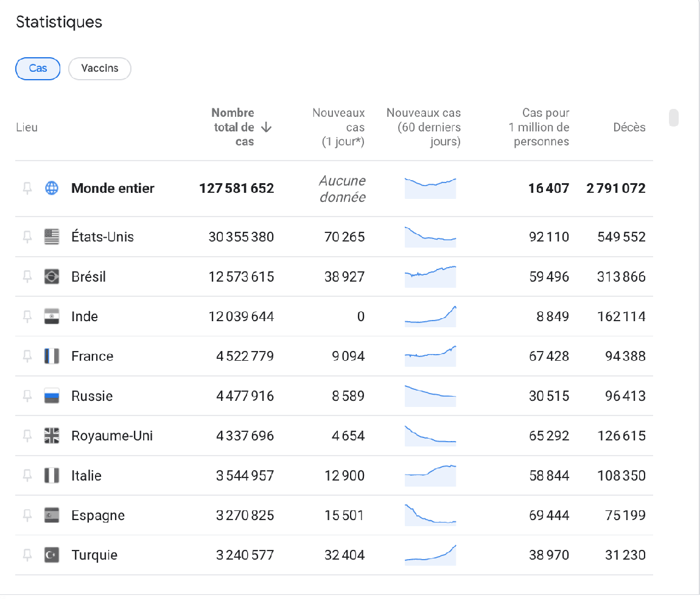Sort by Nombre total de cas arrow
The width and height of the screenshot is (700, 601).
click(266, 127)
